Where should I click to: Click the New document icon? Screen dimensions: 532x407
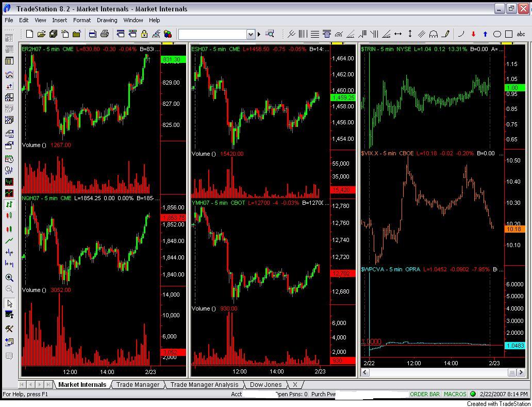pyautogui.click(x=30, y=34)
